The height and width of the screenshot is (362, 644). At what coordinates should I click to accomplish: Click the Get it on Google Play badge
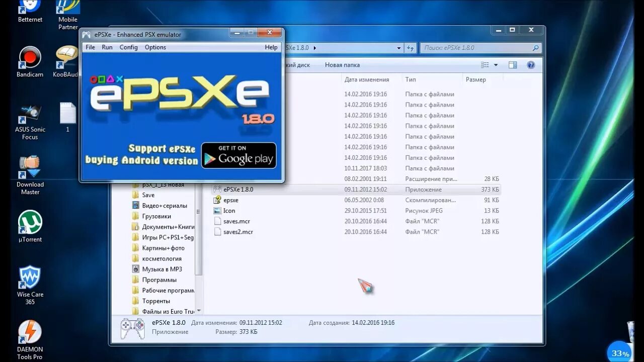click(x=239, y=155)
